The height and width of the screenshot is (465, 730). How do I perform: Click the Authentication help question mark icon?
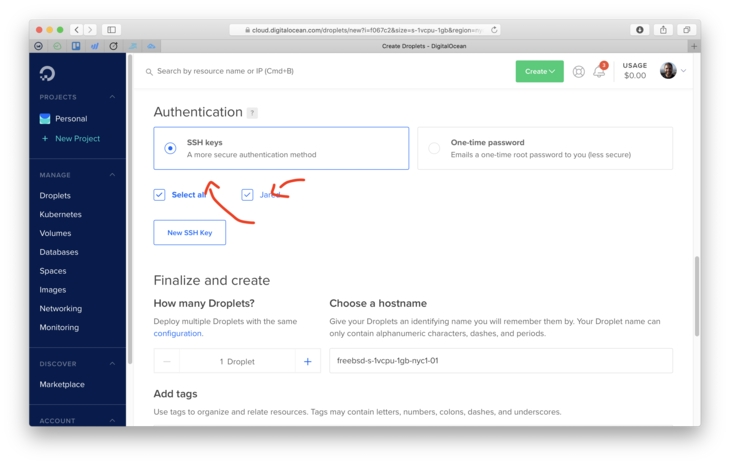click(252, 113)
